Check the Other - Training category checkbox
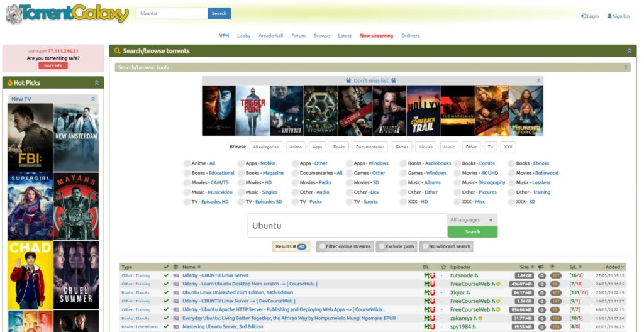 511,192
